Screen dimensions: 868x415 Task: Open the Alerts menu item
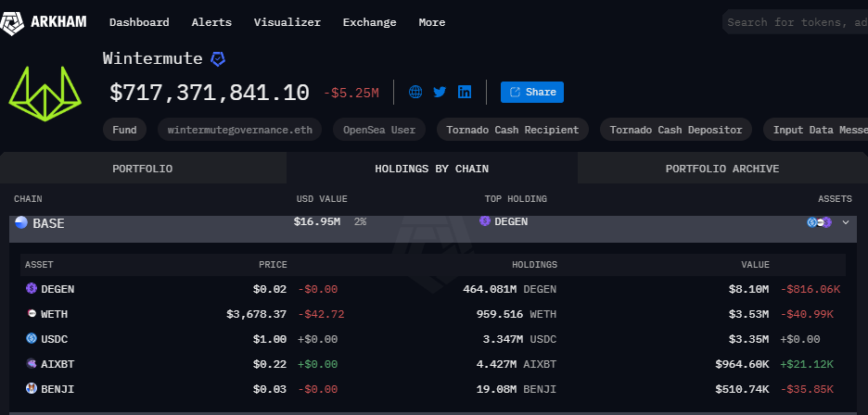pyautogui.click(x=211, y=22)
